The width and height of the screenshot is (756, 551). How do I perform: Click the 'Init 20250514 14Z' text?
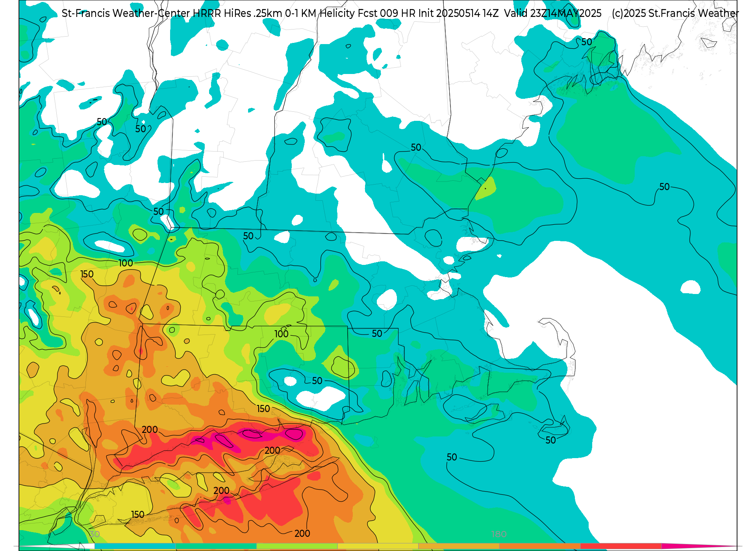coord(458,13)
